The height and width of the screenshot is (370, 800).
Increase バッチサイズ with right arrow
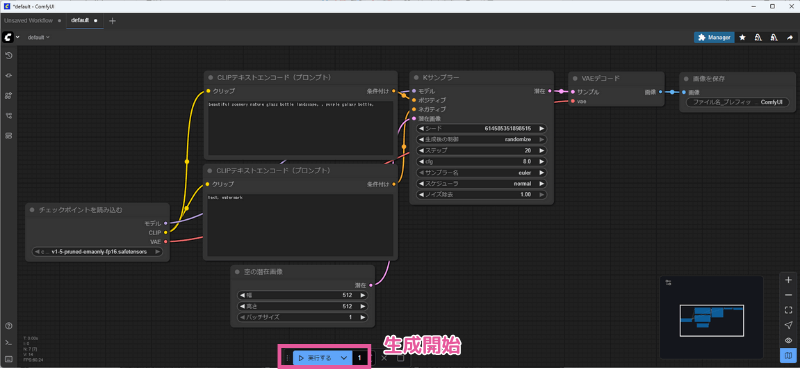pos(362,317)
